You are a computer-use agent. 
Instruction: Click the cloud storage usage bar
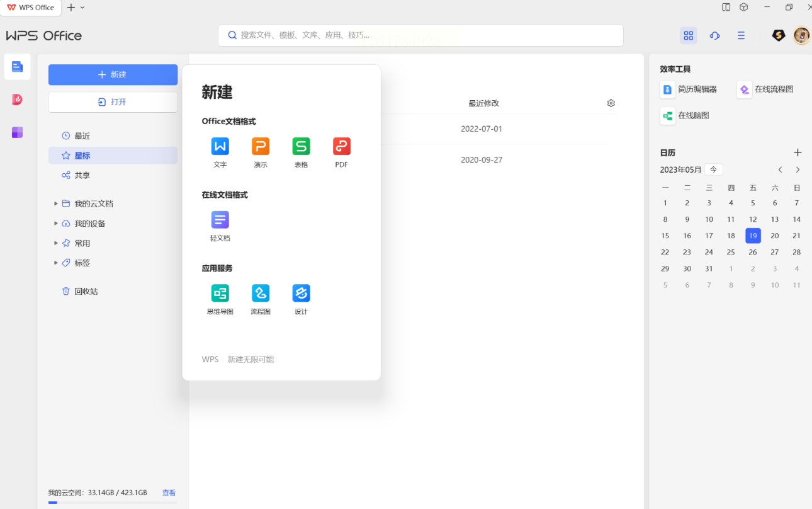coord(113,503)
